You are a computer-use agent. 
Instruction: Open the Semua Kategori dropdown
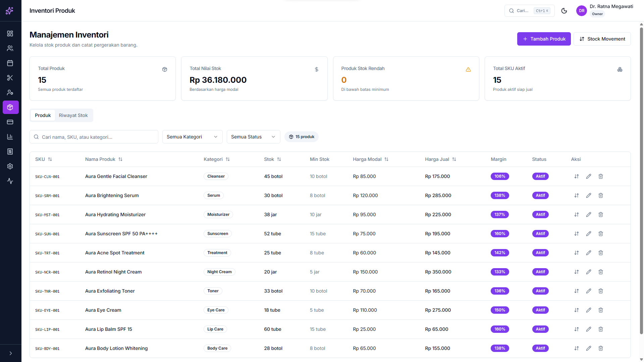coord(192,137)
